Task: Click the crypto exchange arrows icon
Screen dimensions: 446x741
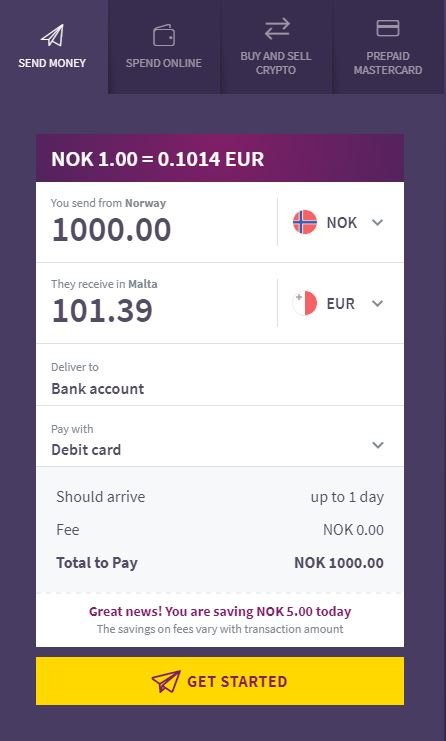Action: click(x=276, y=29)
